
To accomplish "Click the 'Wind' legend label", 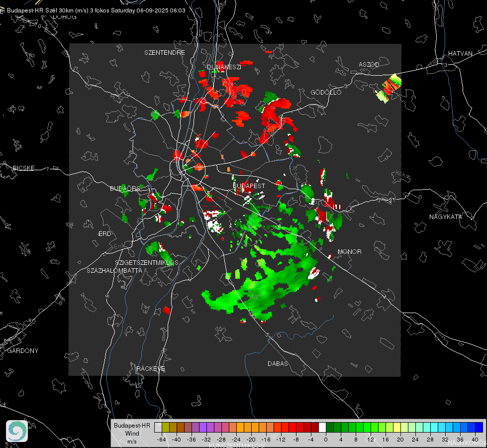I will coord(132,433).
